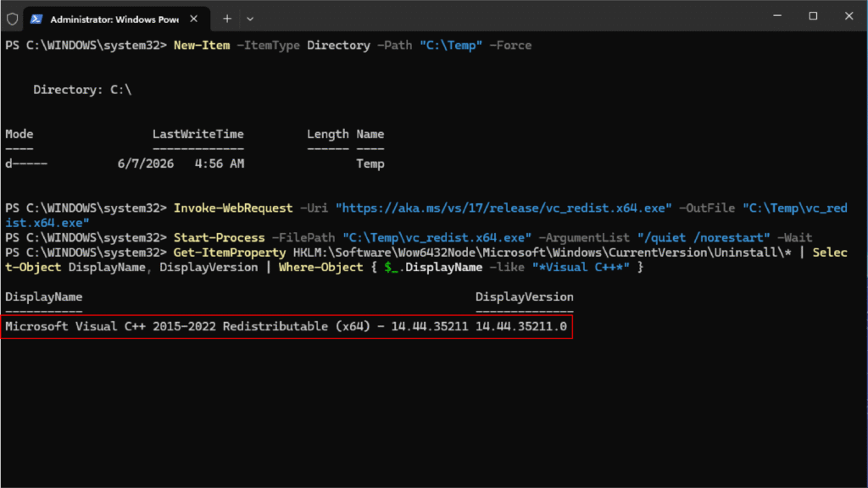The width and height of the screenshot is (868, 488).
Task: Click the aka.ms vc_redist URL string
Action: [504, 208]
